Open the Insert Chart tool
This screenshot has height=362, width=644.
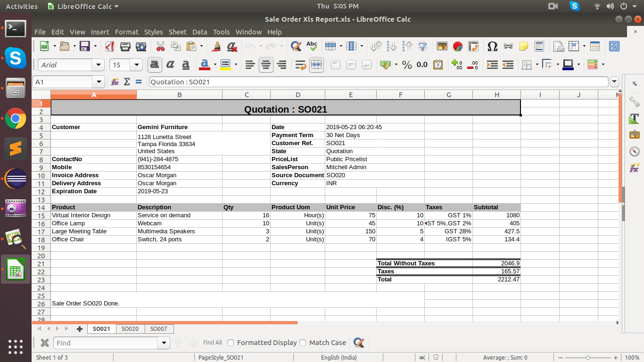(457, 46)
